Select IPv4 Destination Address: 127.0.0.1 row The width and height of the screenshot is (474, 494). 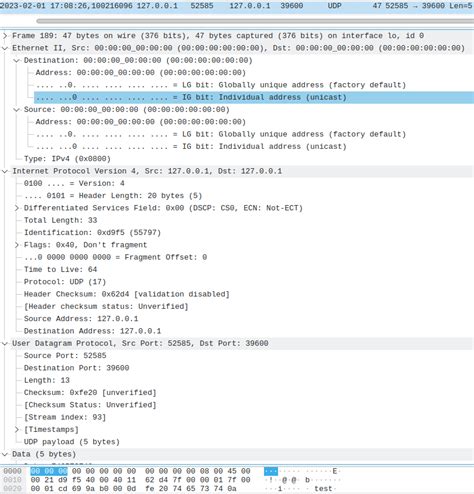(x=92, y=331)
